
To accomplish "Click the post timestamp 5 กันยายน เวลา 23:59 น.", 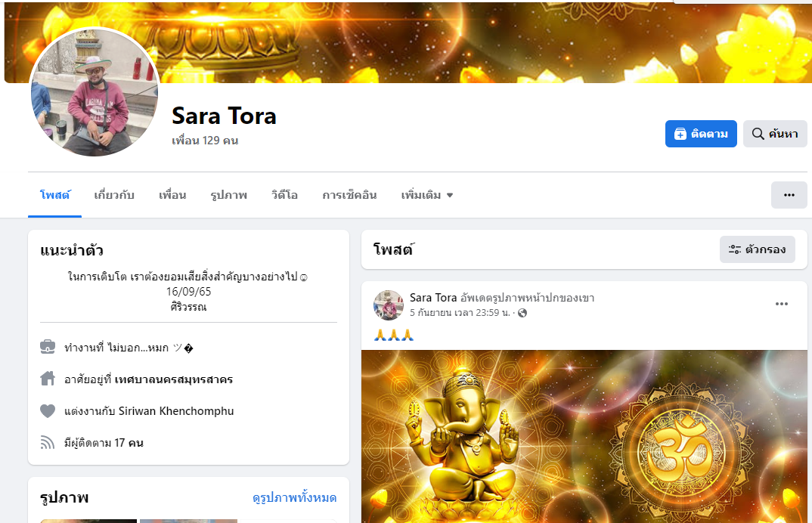I will pyautogui.click(x=460, y=313).
